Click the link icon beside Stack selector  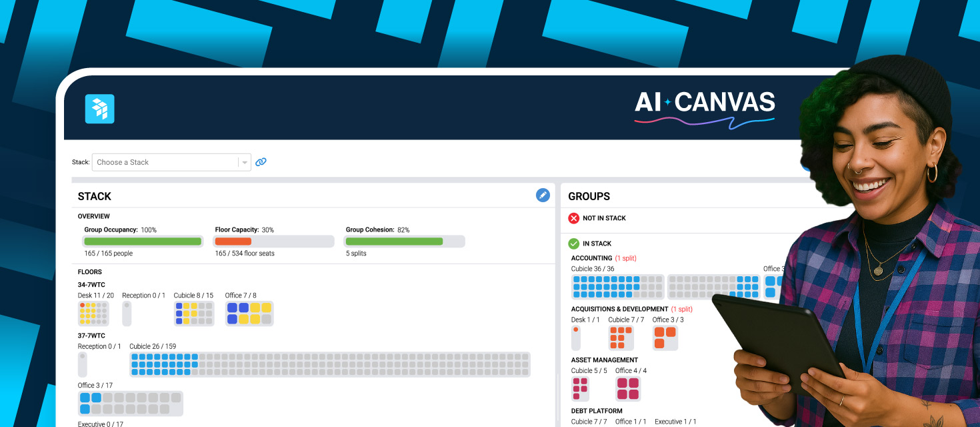pos(261,162)
